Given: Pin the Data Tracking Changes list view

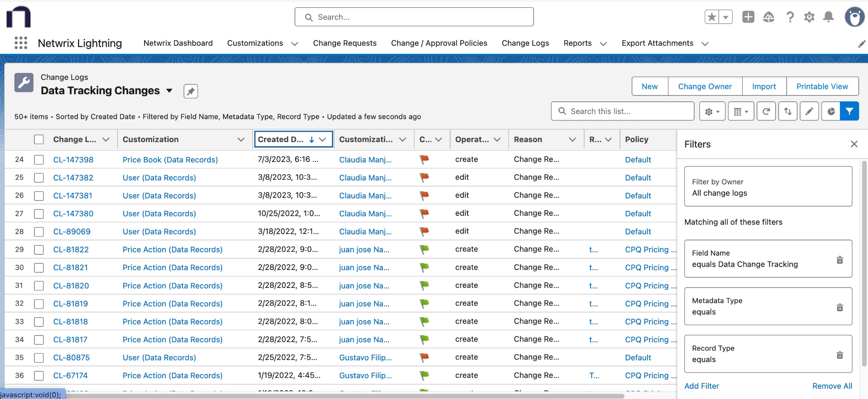Looking at the screenshot, I should tap(190, 91).
